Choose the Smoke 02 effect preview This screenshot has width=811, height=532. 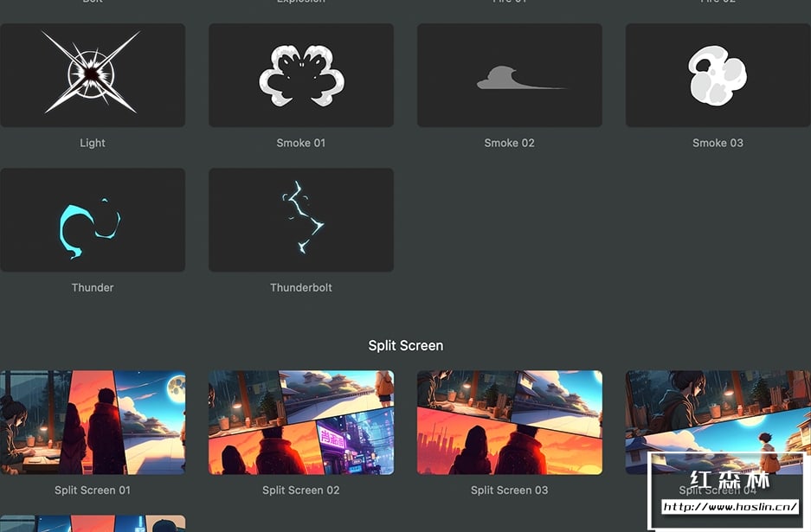click(x=510, y=75)
